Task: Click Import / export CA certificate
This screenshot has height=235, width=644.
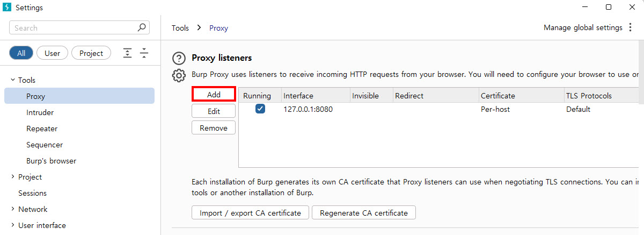Action: (x=250, y=213)
